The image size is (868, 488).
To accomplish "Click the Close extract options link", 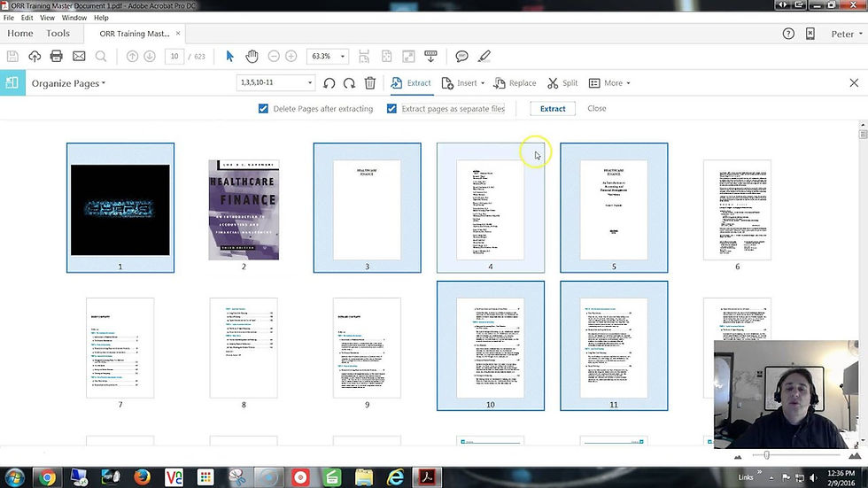I will [597, 108].
